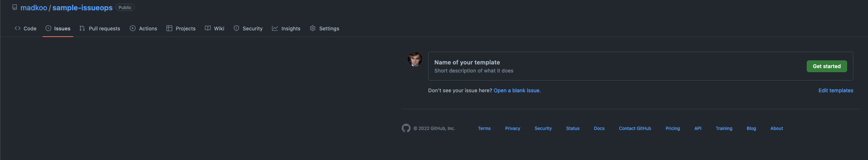Navigate to the Security tab
The image size is (868, 160).
[x=248, y=29]
